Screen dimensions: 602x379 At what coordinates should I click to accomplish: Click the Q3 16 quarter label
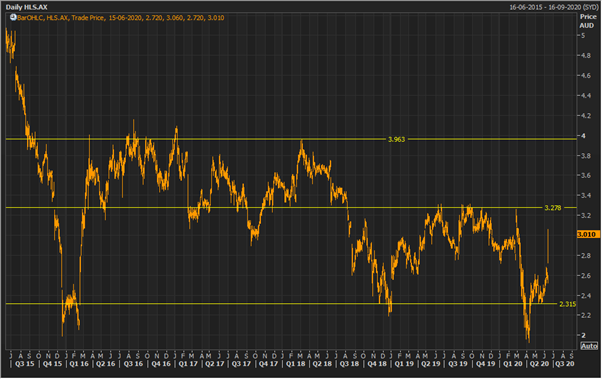[133, 364]
